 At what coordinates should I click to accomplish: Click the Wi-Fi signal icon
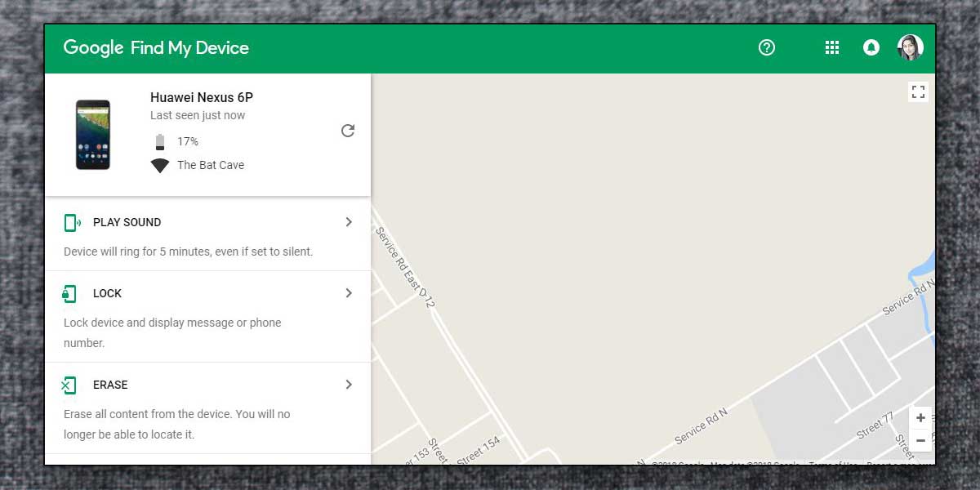coord(160,166)
